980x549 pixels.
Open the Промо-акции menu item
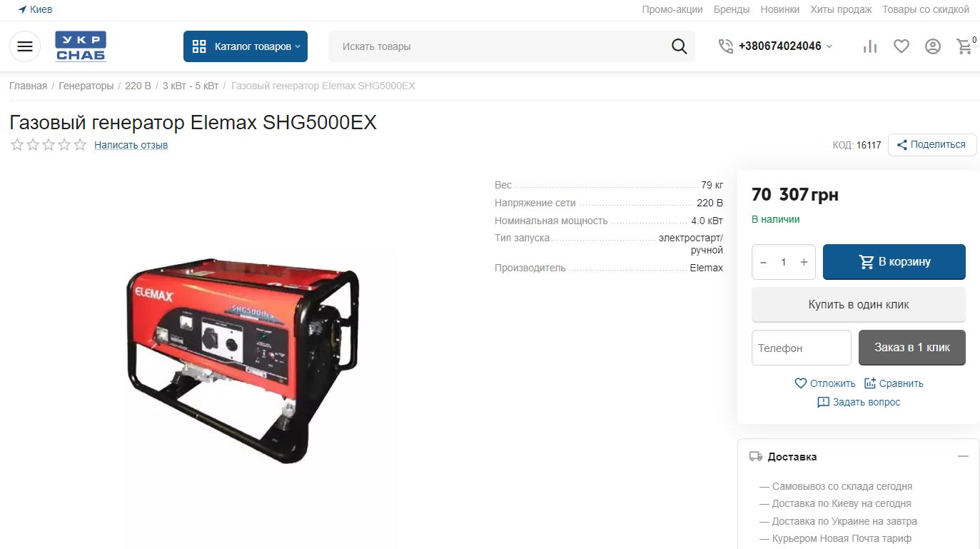(x=672, y=10)
